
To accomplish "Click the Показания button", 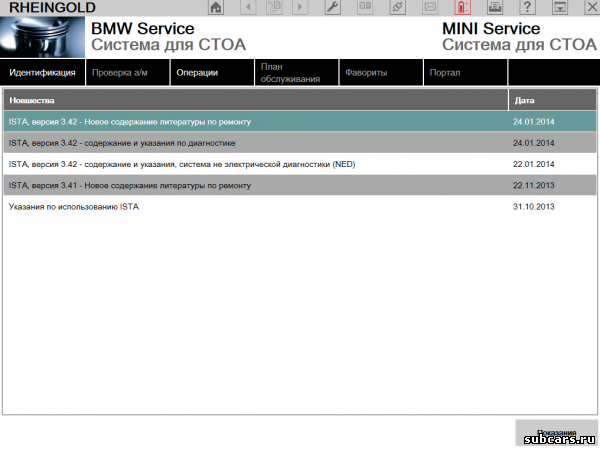I will click(556, 433).
